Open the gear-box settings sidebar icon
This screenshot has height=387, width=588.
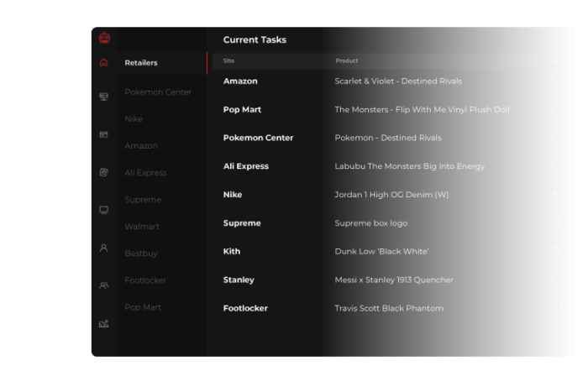tap(104, 172)
